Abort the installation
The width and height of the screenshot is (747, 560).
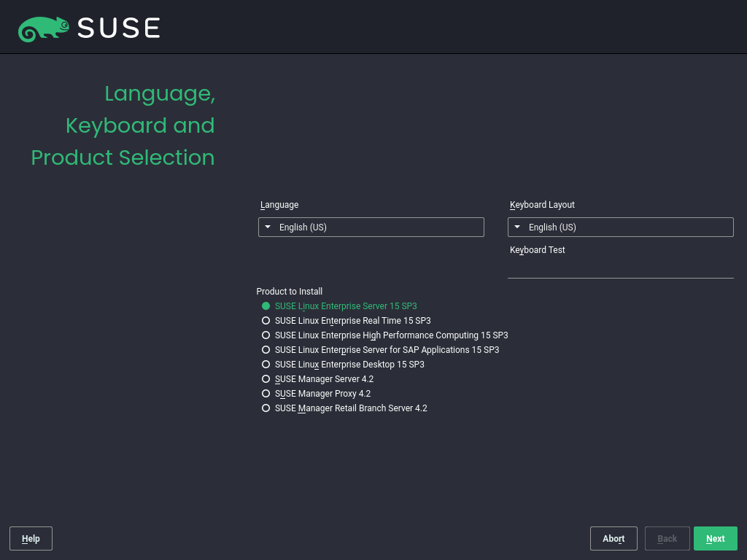click(x=613, y=539)
